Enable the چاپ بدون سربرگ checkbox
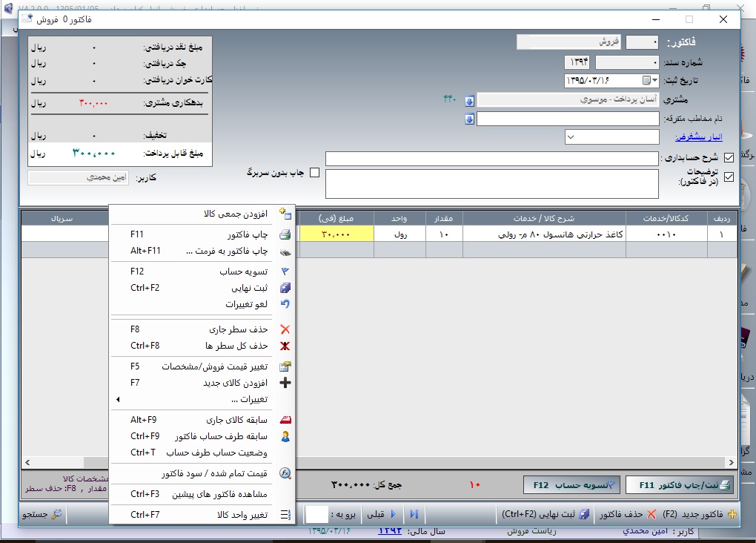This screenshot has width=756, height=543. (314, 173)
